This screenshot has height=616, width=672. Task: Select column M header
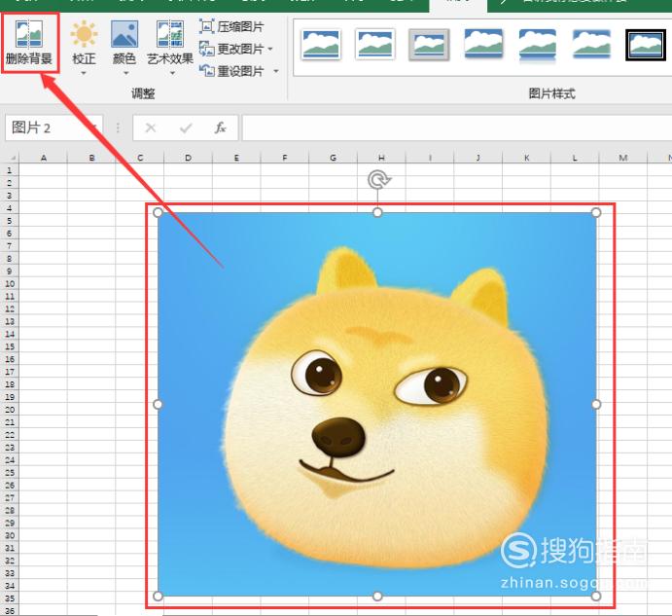pos(623,158)
